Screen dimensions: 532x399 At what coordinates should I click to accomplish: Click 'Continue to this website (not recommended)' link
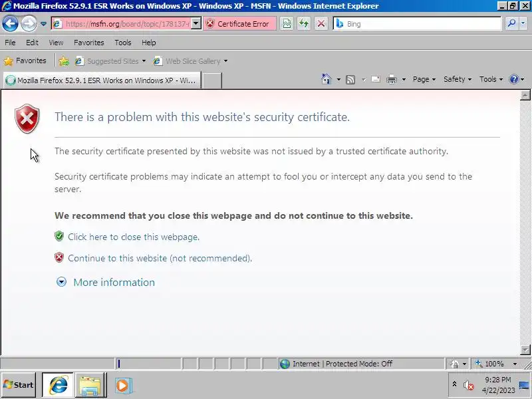[x=160, y=258]
